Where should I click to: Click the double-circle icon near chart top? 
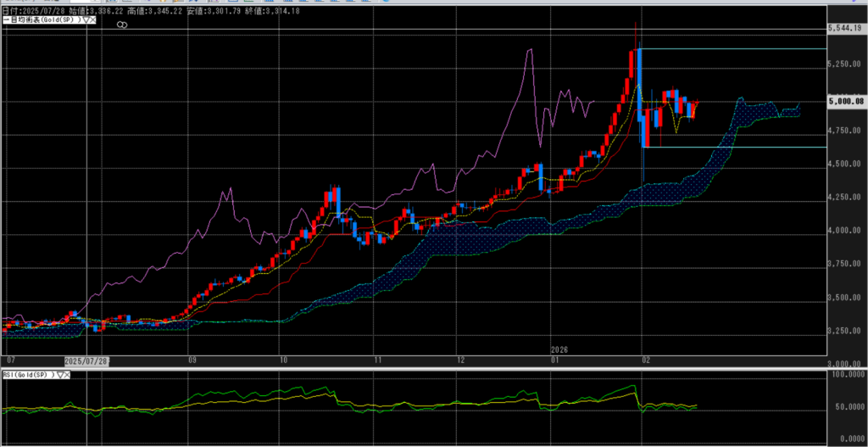(x=121, y=26)
